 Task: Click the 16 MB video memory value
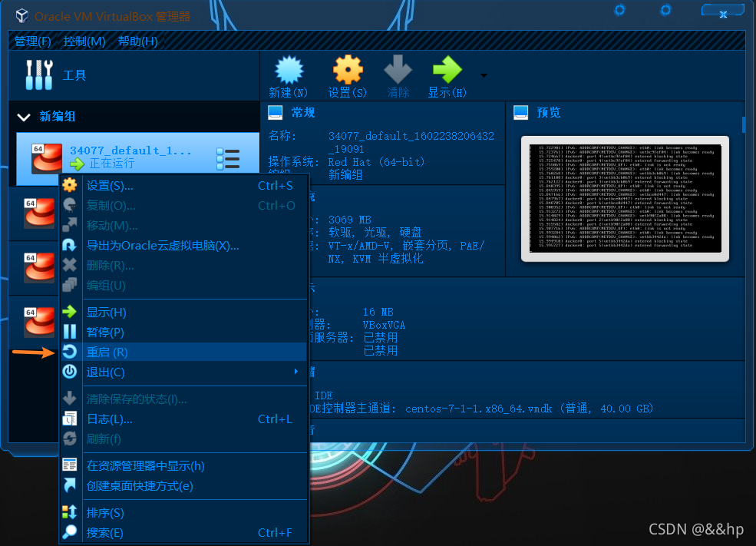coord(378,312)
